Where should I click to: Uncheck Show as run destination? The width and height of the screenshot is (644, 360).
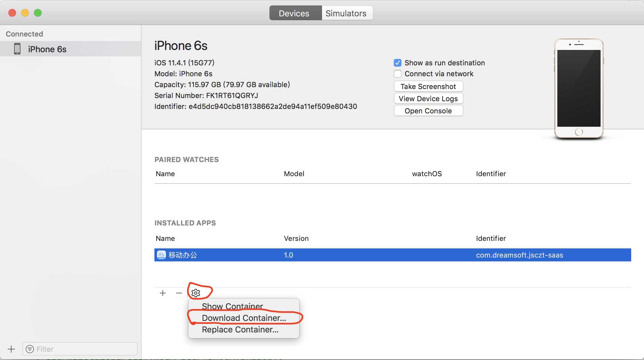(x=398, y=63)
